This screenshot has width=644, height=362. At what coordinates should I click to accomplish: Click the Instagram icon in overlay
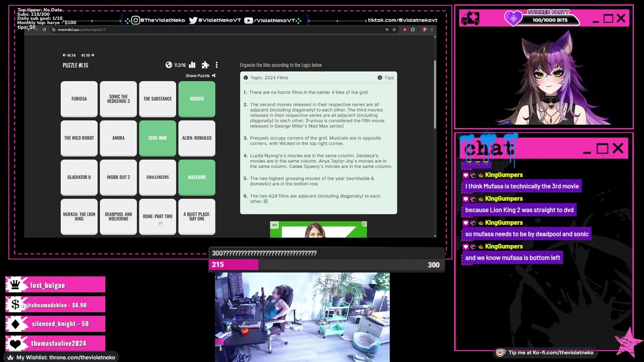point(135,20)
